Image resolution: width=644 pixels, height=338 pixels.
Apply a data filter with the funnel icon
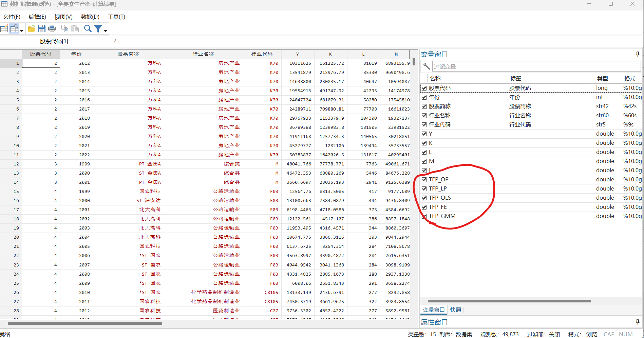(x=98, y=28)
